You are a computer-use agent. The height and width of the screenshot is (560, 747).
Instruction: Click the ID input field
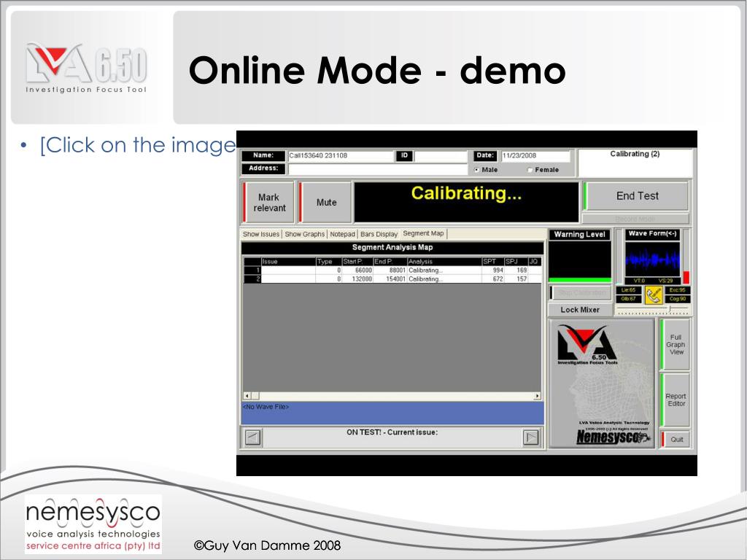441,156
